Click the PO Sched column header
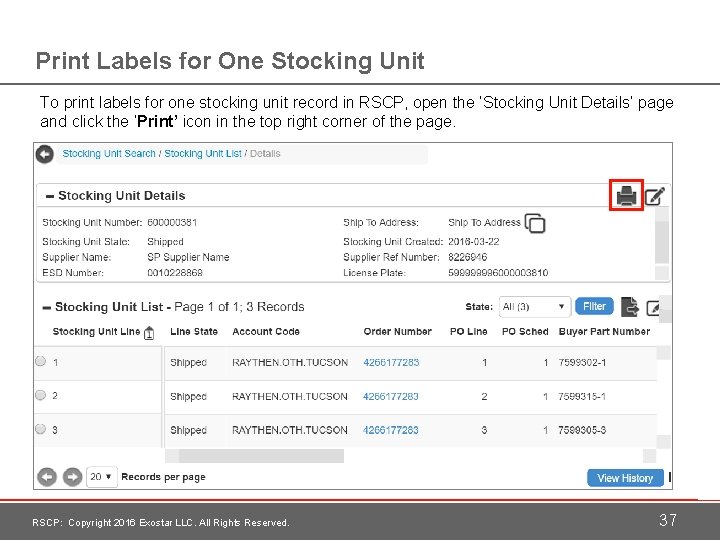Viewport: 720px width, 540px height. 525,332
